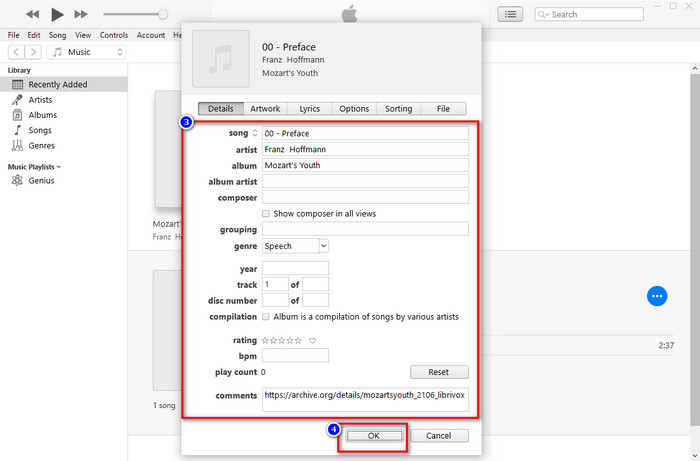Screen dimensions: 700x461
Task: Reset the play count
Action: pyautogui.click(x=439, y=372)
